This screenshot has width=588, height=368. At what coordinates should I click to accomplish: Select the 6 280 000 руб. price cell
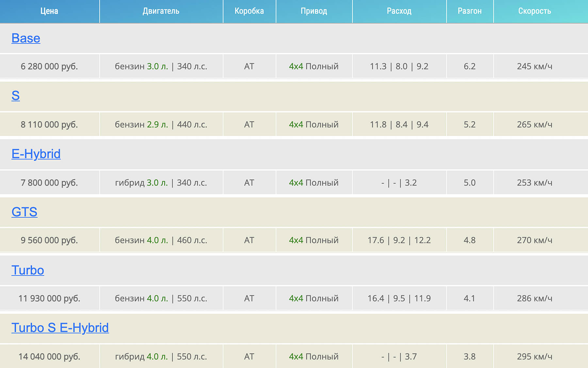point(49,66)
